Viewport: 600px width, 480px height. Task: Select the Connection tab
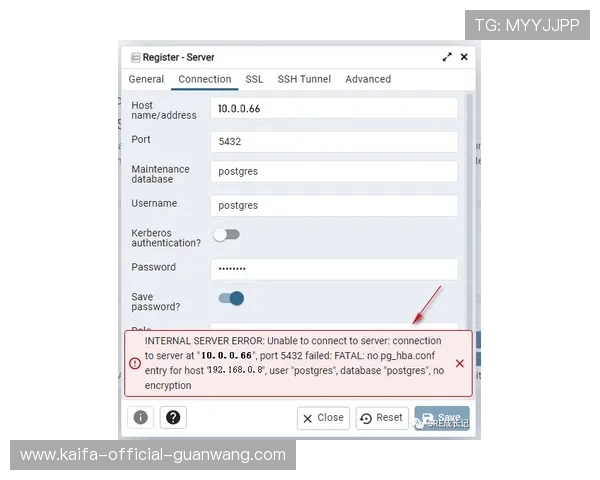tap(205, 79)
